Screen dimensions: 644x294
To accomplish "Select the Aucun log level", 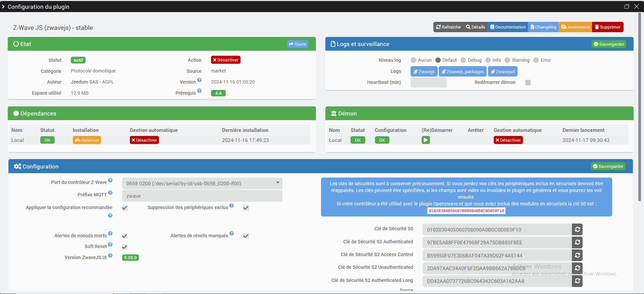I will click(x=413, y=60).
